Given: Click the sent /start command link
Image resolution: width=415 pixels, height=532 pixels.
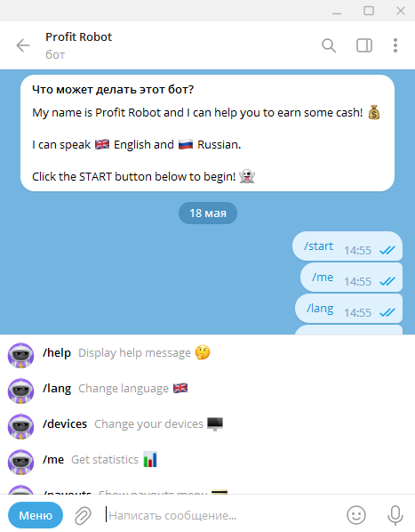Looking at the screenshot, I should click(318, 246).
